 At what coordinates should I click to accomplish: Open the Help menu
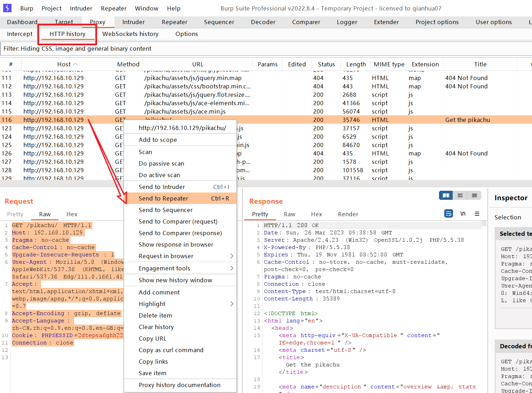tap(173, 8)
